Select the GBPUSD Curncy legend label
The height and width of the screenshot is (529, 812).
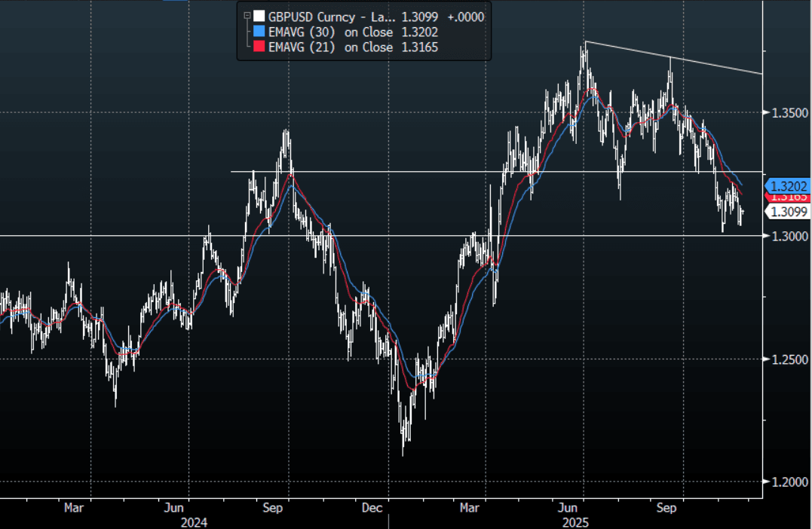click(332, 17)
